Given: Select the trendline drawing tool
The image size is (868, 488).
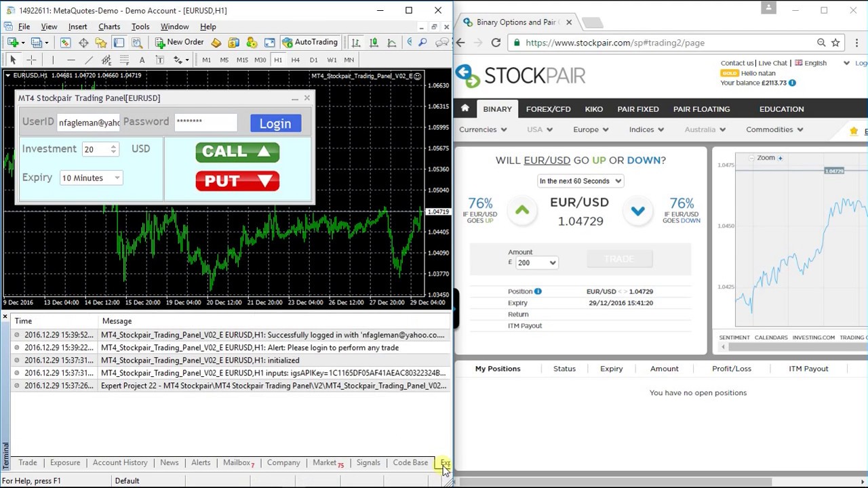Looking at the screenshot, I should (x=89, y=60).
